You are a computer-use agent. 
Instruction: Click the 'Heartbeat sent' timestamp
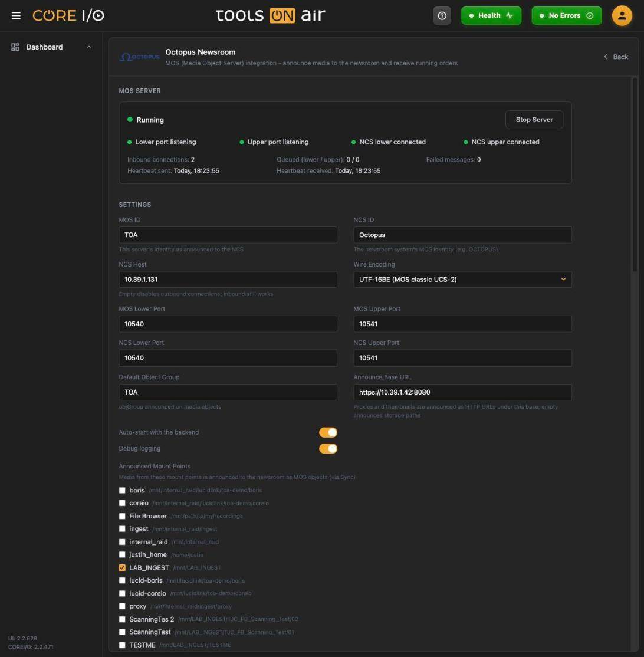click(x=196, y=171)
